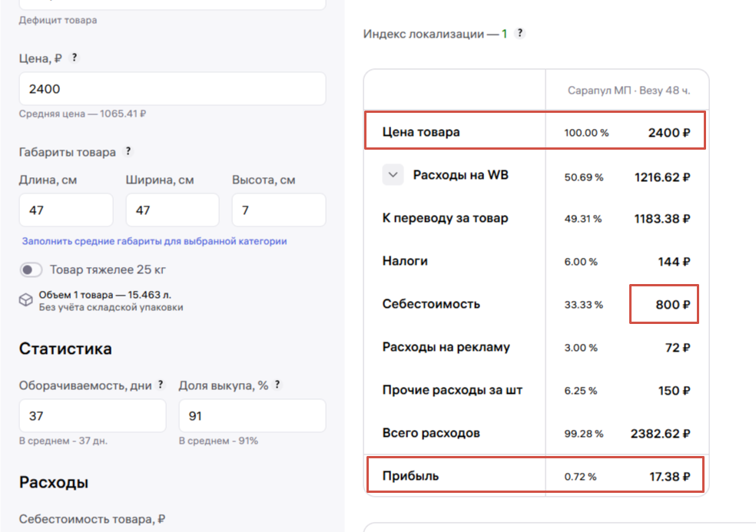Select the Ширина, см input field
This screenshot has height=532, width=756.
tap(172, 210)
